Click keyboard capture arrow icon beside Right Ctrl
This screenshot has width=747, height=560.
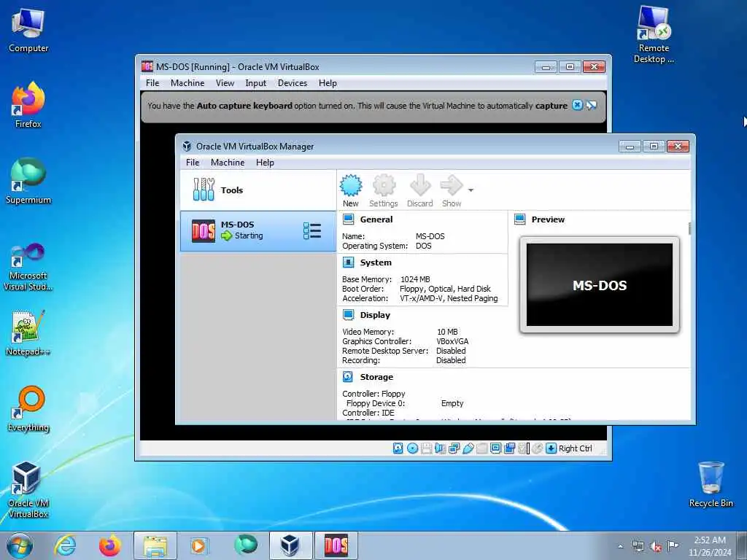pyautogui.click(x=551, y=448)
